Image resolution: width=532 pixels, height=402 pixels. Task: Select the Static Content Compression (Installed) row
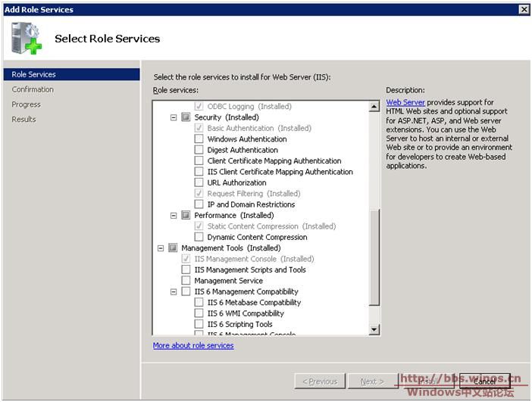[271, 226]
